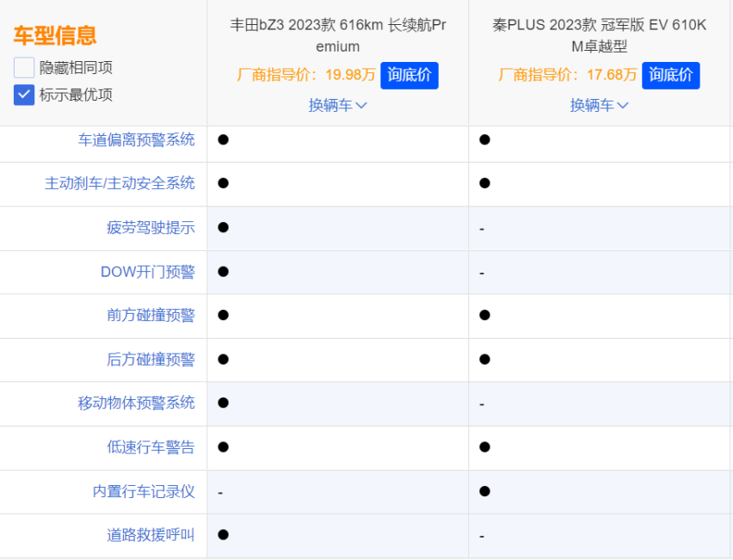
Task: Click 丰田bZ3 dot in 后方碰撞预警 row
Action: point(223,360)
